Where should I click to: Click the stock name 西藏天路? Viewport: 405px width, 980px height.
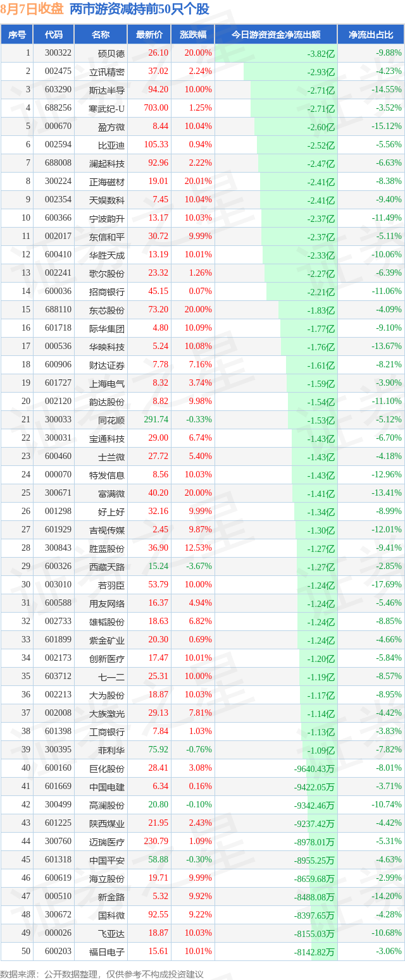point(107,567)
